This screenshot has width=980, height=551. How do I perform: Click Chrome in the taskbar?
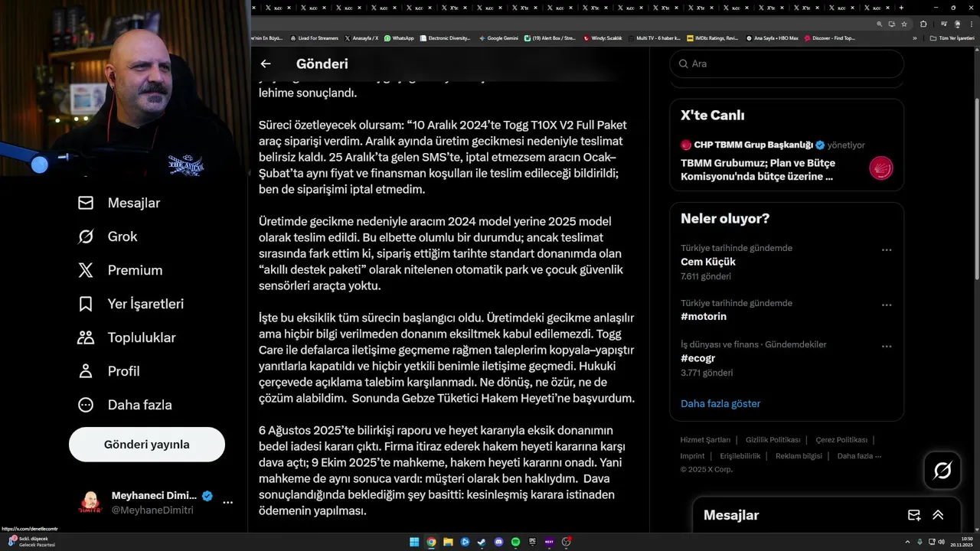[431, 542]
